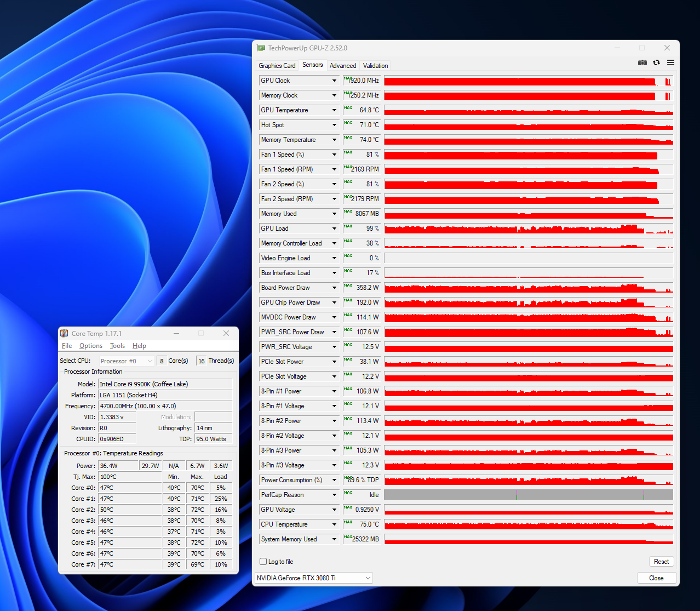Image resolution: width=700 pixels, height=611 pixels.
Task: Expand the Board Power Draw sensor dropdown
Action: pyautogui.click(x=334, y=288)
